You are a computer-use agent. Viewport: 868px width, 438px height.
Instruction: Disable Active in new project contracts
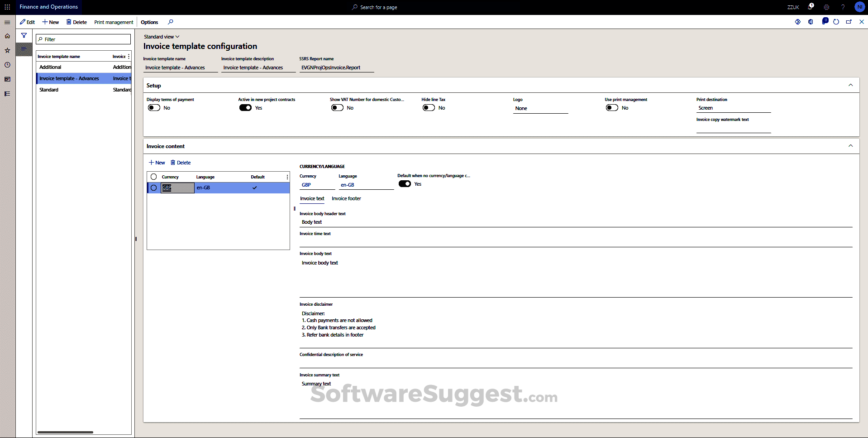tap(245, 108)
